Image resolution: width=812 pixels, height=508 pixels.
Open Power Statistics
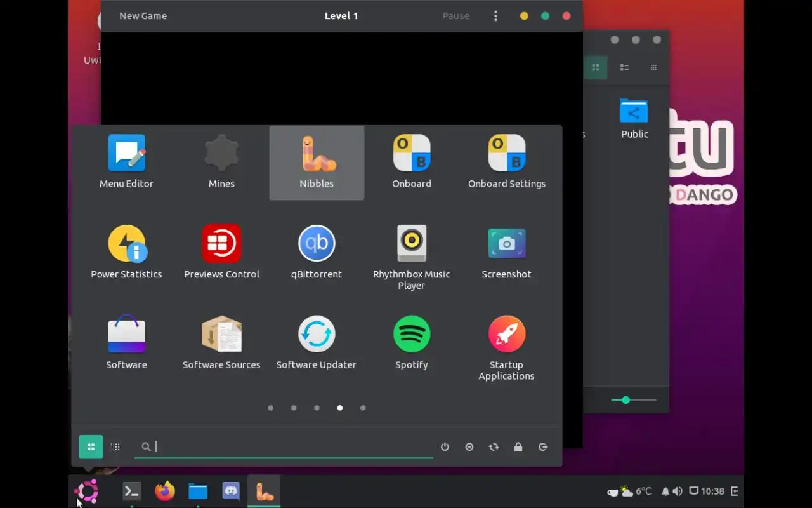pos(126,252)
